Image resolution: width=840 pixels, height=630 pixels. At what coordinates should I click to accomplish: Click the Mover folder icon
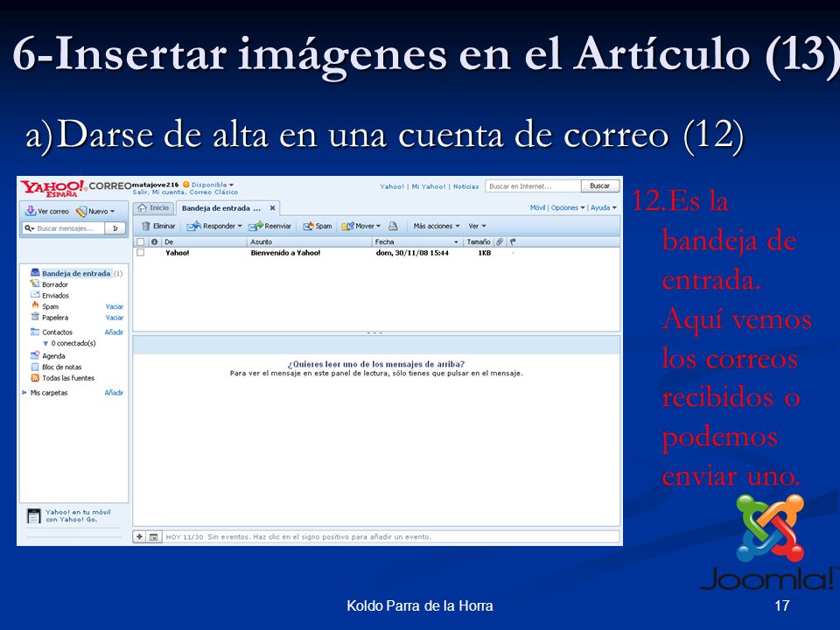click(347, 226)
